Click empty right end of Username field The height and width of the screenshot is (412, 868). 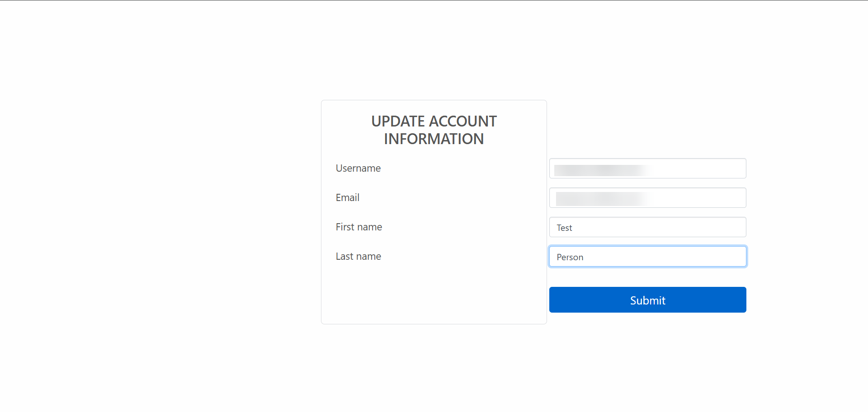[714, 169]
